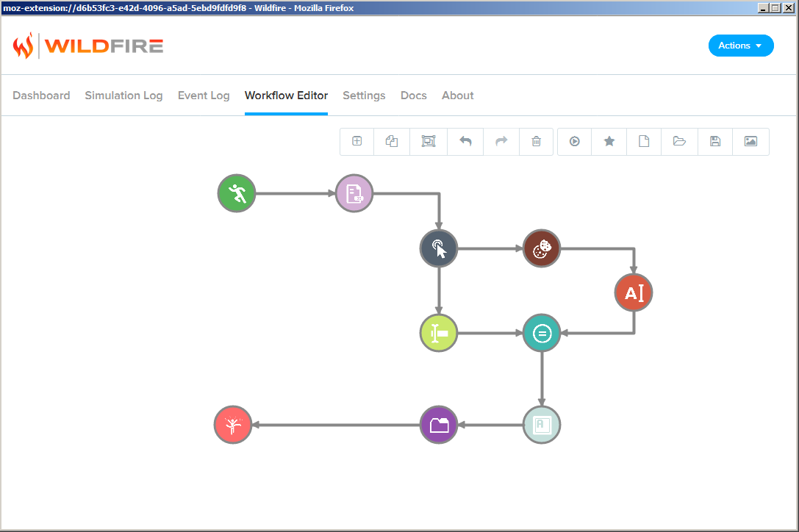
Task: Run the workflow with the play icon
Action: pos(575,142)
